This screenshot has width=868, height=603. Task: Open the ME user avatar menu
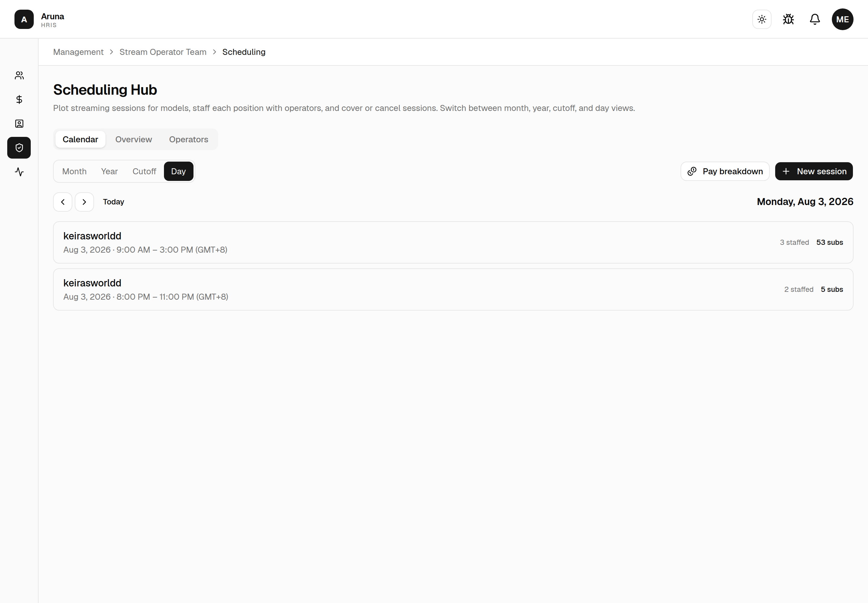(x=842, y=19)
